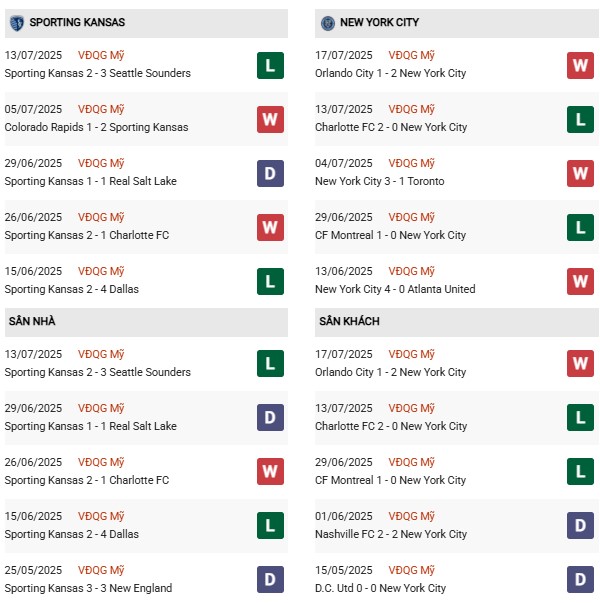Click the Sporting Kansas team logo
Screen dimensions: 600x603
coord(16,22)
